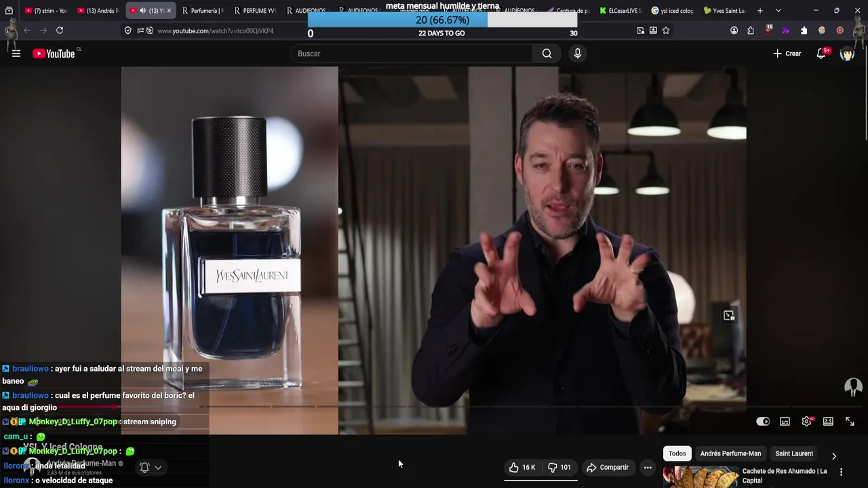The width and height of the screenshot is (868, 488).
Task: Switch to the ELCesarLIVE tab
Action: pyautogui.click(x=620, y=11)
